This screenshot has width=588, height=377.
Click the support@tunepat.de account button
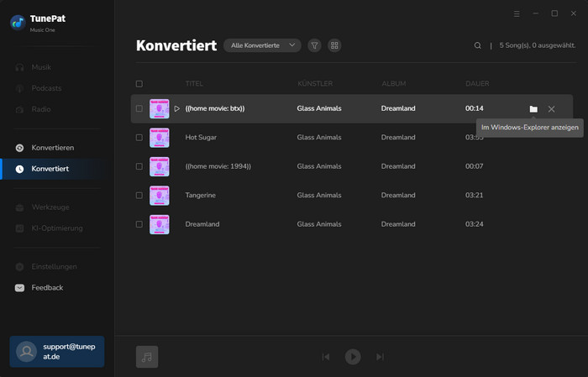57,352
